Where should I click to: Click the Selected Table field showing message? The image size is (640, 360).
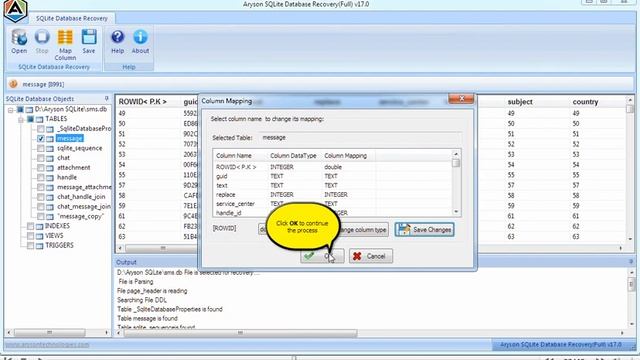[361, 138]
